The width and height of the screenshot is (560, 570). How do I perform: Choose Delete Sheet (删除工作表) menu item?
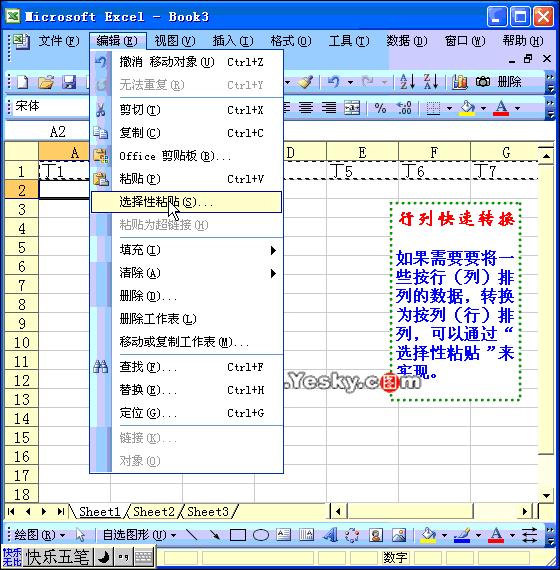[187, 319]
